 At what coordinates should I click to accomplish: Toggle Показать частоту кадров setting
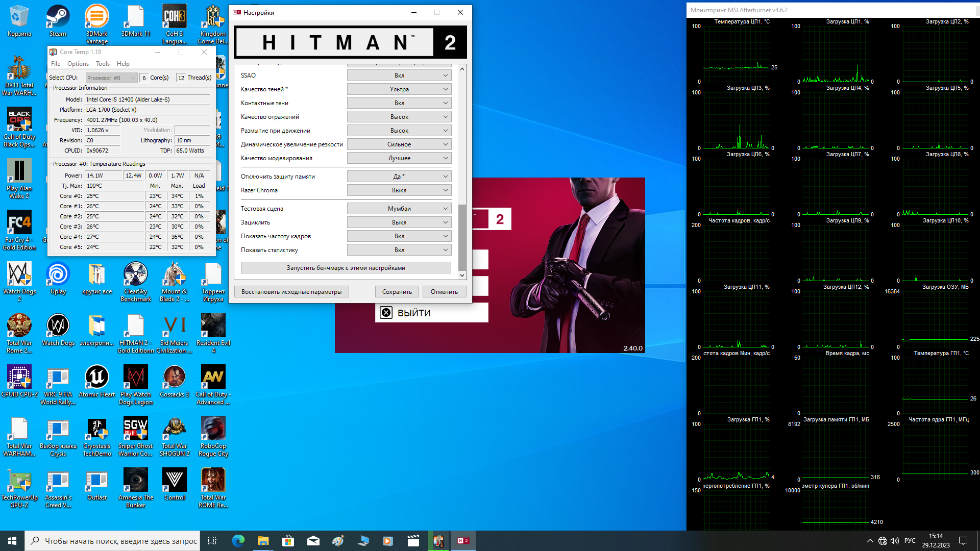click(x=399, y=236)
